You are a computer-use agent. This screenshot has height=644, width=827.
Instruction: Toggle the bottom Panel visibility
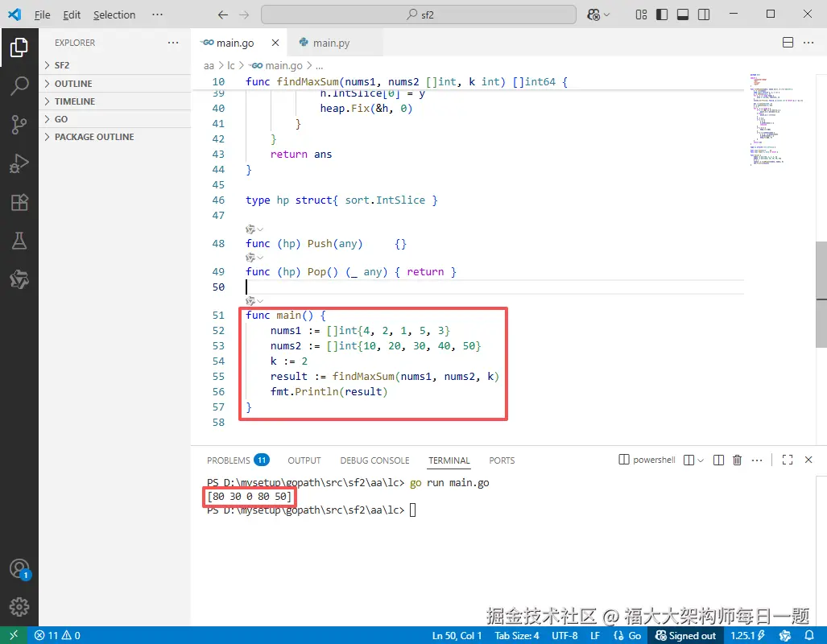pyautogui.click(x=683, y=14)
